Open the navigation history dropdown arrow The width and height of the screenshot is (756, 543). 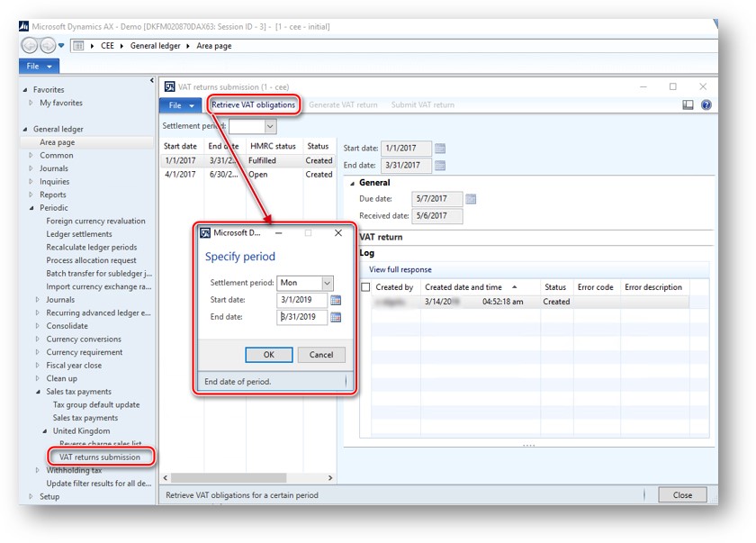click(x=61, y=46)
